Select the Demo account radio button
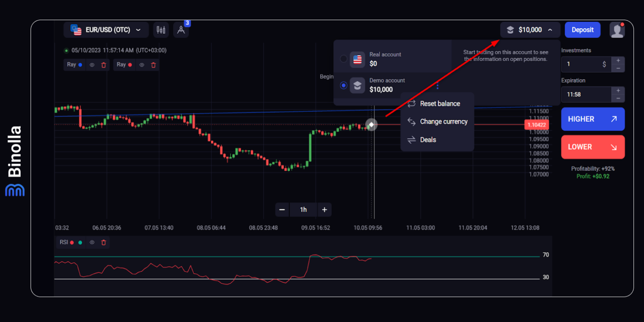Viewport: 644px width, 322px height. pyautogui.click(x=343, y=85)
